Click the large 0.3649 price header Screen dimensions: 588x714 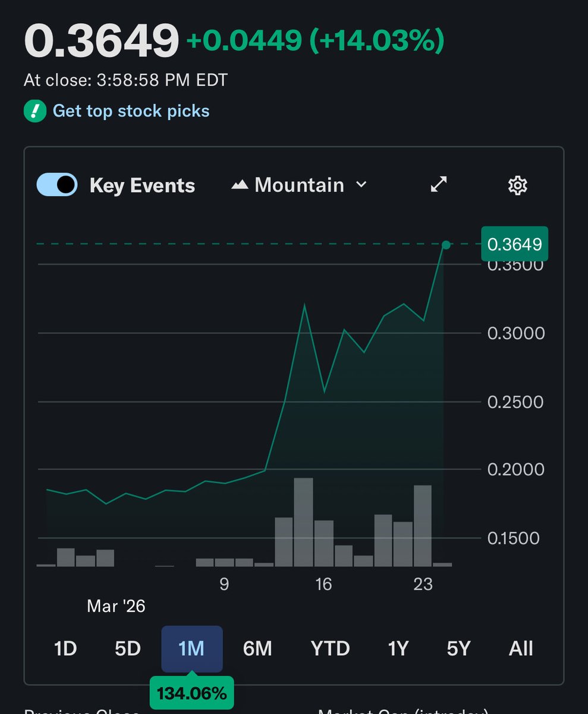[x=101, y=40]
